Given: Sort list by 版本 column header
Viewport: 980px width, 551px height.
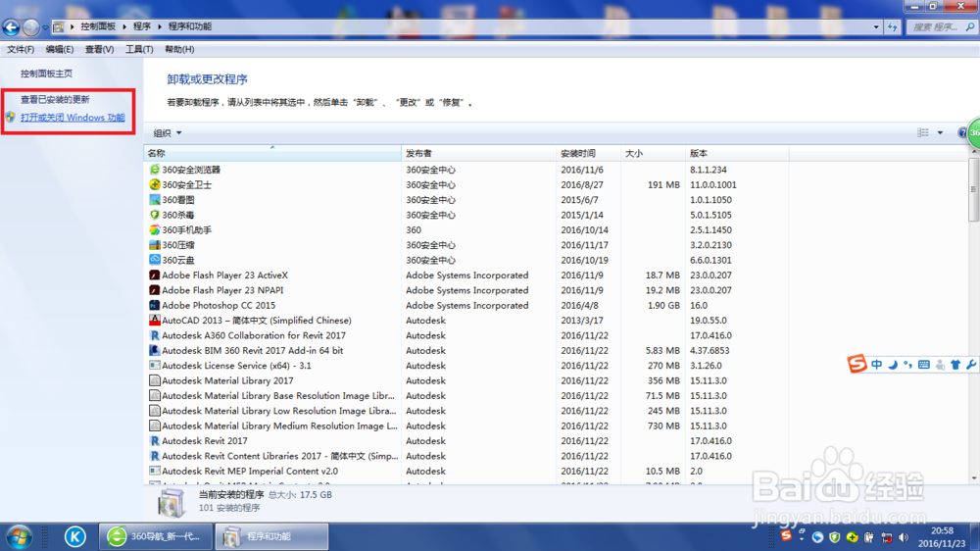Looking at the screenshot, I should click(738, 153).
